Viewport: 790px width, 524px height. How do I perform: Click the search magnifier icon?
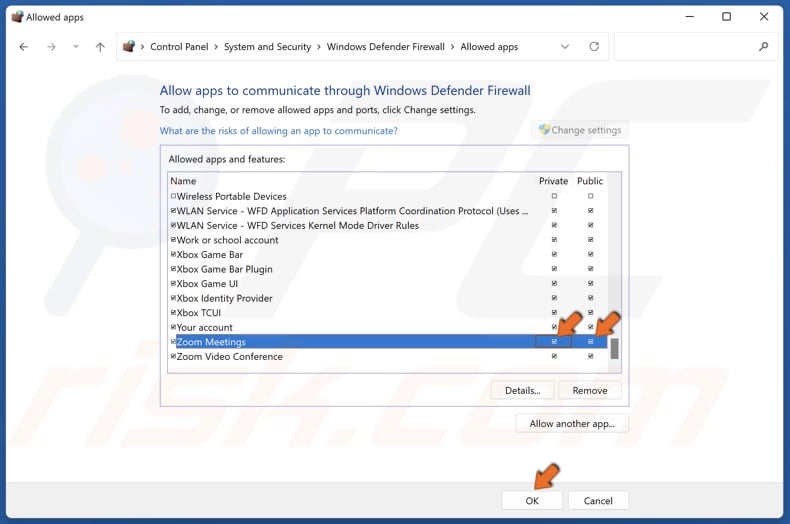763,46
